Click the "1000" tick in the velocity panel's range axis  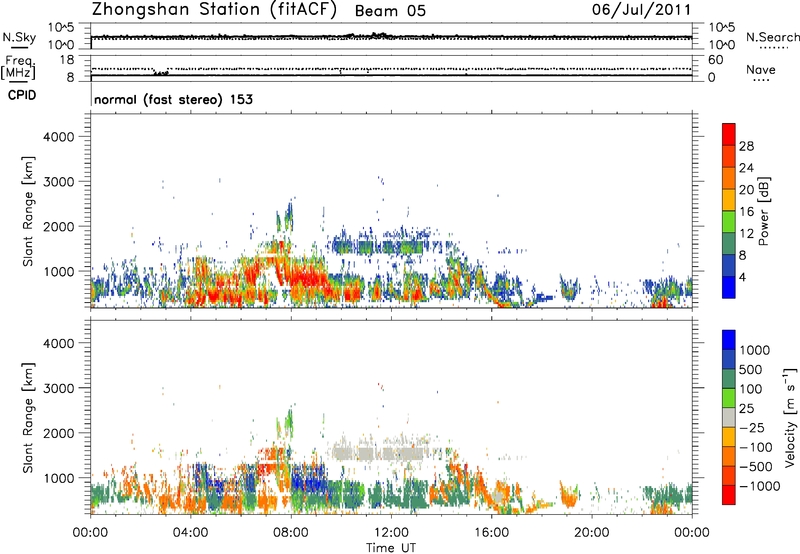[x=59, y=477]
